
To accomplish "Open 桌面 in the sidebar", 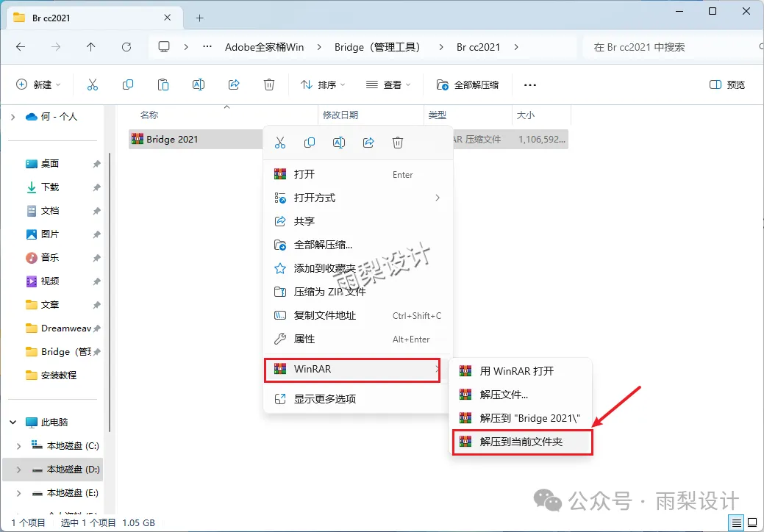I will (50, 164).
